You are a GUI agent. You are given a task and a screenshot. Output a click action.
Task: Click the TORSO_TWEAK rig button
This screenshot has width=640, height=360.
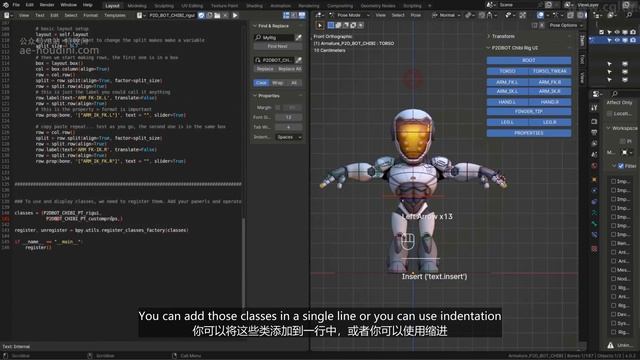[x=550, y=71]
